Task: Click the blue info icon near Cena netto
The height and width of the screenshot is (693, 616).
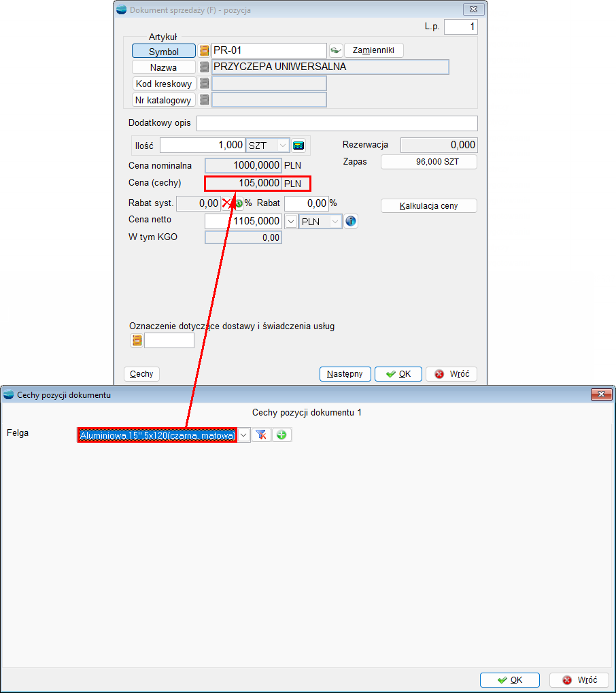Action: [351, 221]
